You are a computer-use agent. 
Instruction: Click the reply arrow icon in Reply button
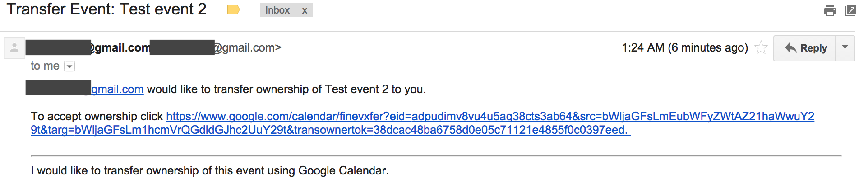(x=790, y=48)
